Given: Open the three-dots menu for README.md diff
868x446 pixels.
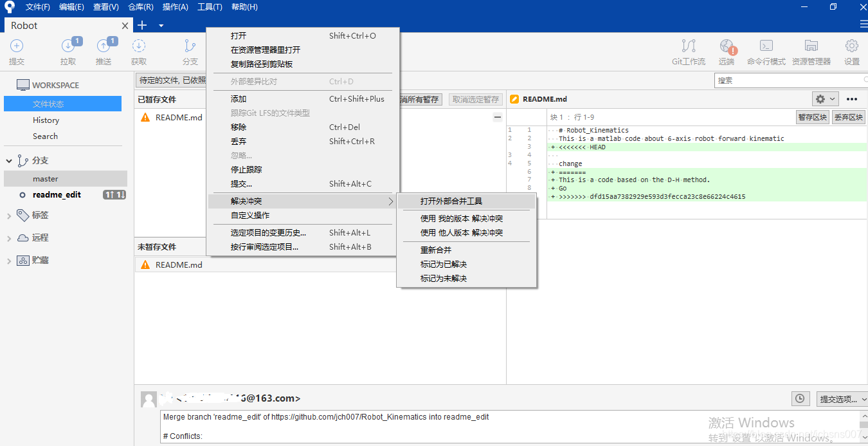Looking at the screenshot, I should [x=852, y=99].
